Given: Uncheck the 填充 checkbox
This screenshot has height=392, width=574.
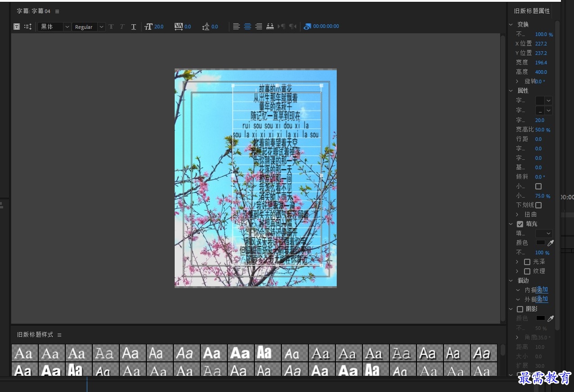Looking at the screenshot, I should [x=520, y=224].
